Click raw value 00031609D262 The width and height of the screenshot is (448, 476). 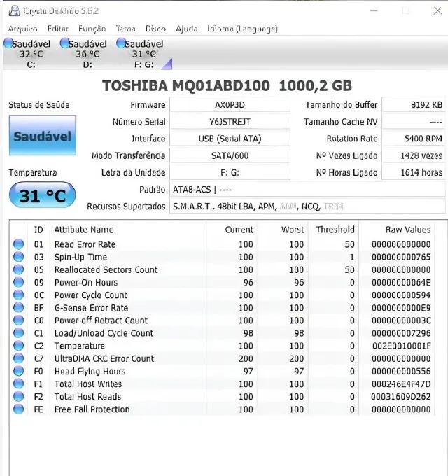pyautogui.click(x=401, y=397)
